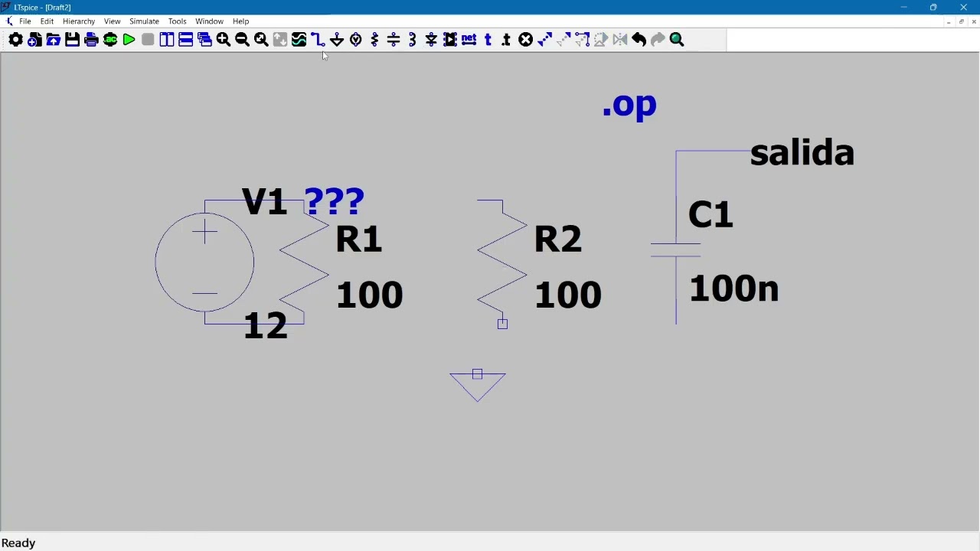Save the schematic with floppy icon

[x=72, y=40]
